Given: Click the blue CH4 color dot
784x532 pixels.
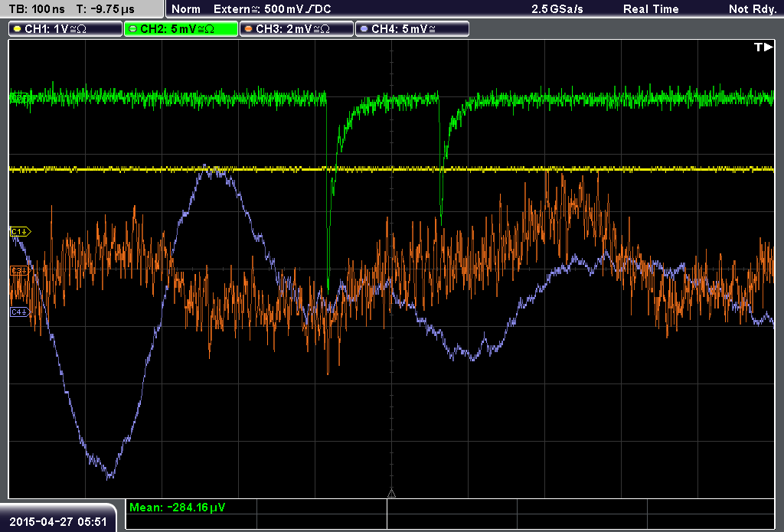Looking at the screenshot, I should pyautogui.click(x=364, y=29).
